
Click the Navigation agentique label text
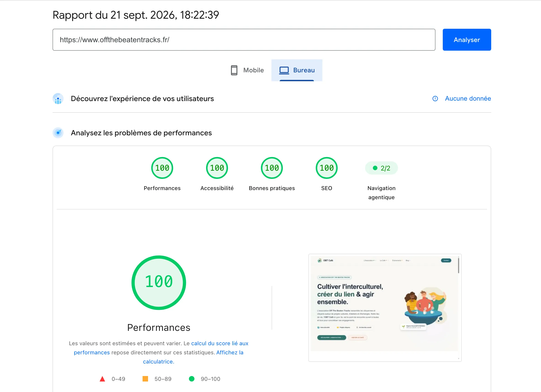click(382, 193)
